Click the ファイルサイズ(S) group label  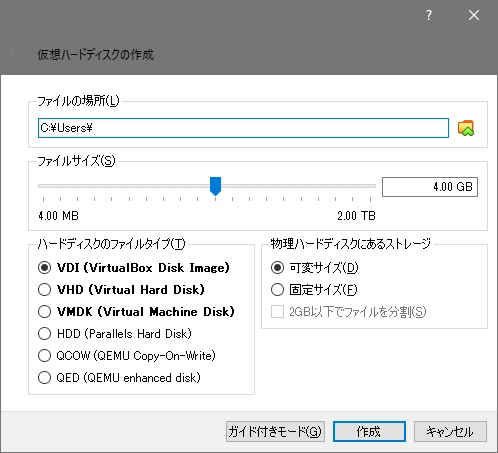(x=76, y=161)
